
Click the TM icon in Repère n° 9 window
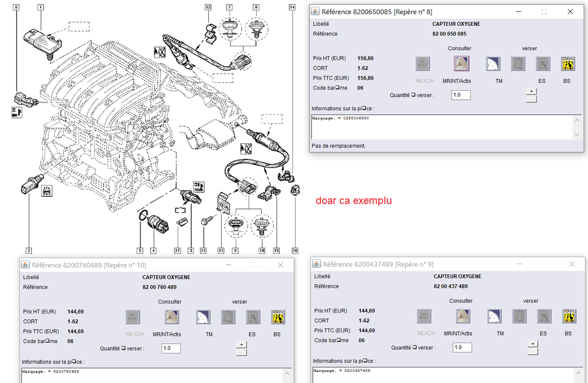(495, 317)
